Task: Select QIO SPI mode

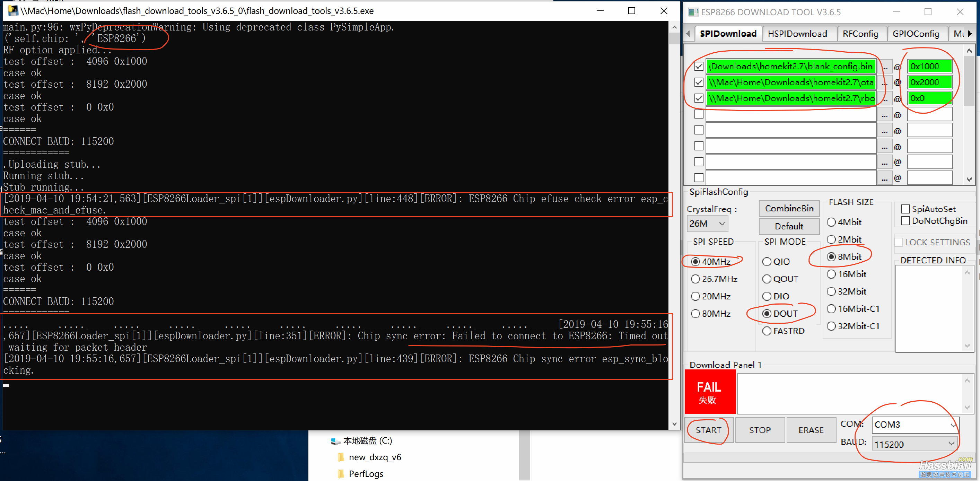Action: pos(776,261)
